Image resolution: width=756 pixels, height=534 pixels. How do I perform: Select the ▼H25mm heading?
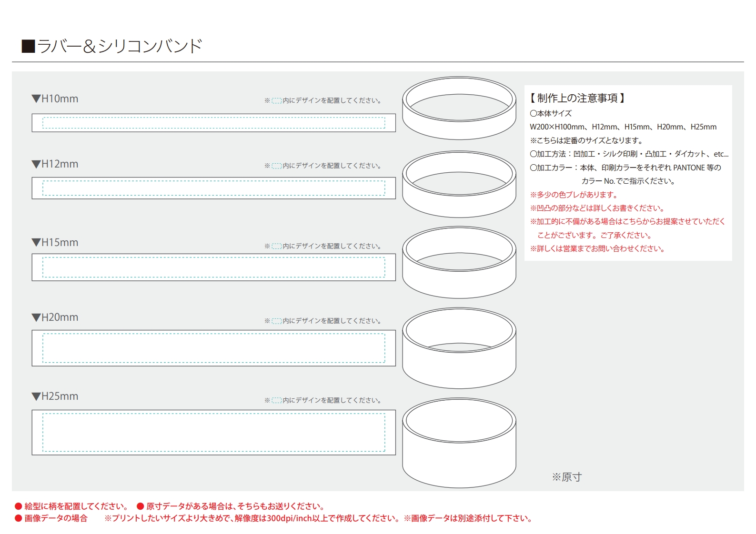pyautogui.click(x=55, y=396)
